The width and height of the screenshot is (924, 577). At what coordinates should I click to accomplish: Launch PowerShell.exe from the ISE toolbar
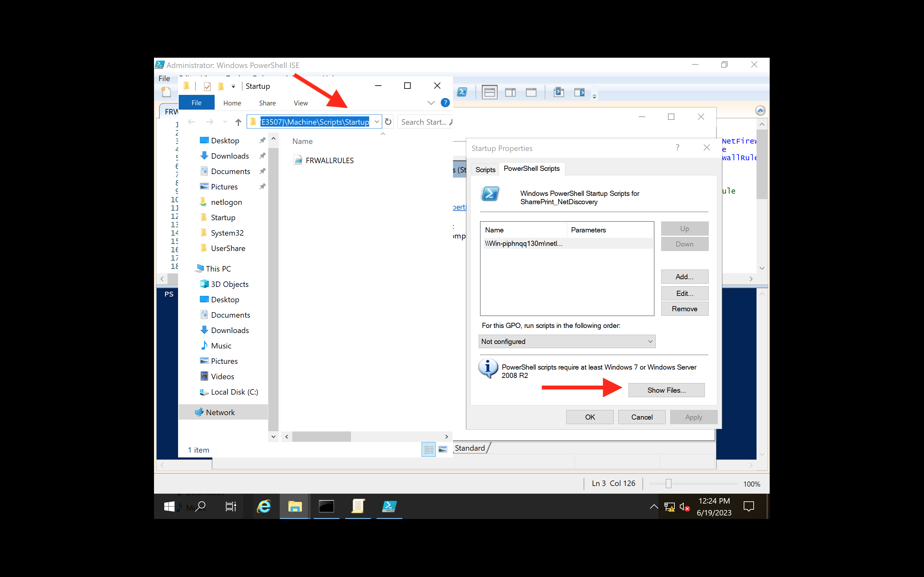(x=462, y=92)
